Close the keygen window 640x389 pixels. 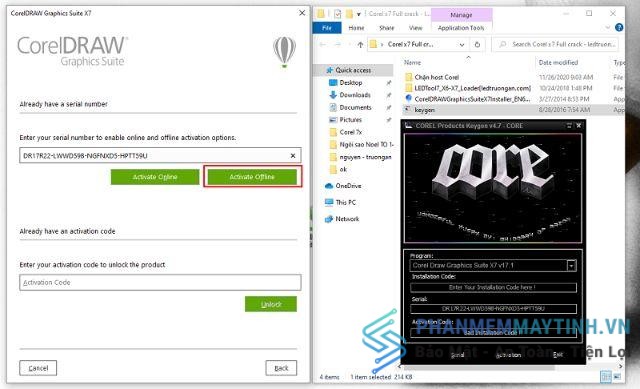pyautogui.click(x=578, y=126)
